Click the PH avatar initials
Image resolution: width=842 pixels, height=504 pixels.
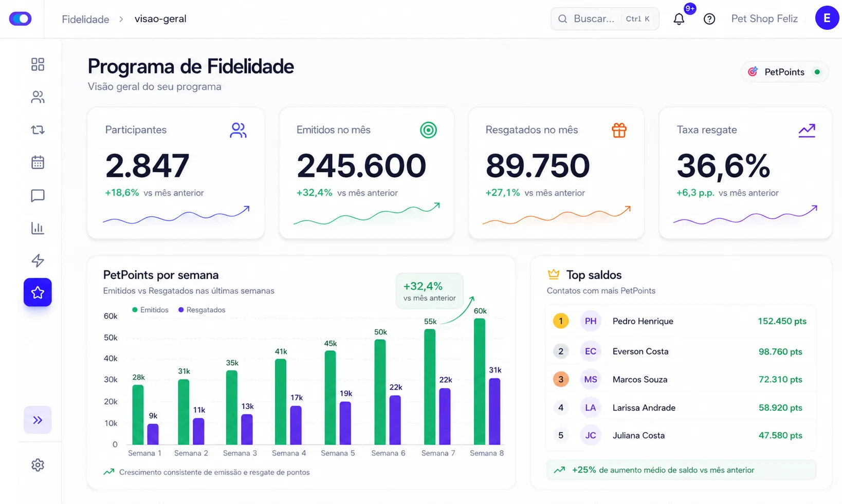coord(591,321)
